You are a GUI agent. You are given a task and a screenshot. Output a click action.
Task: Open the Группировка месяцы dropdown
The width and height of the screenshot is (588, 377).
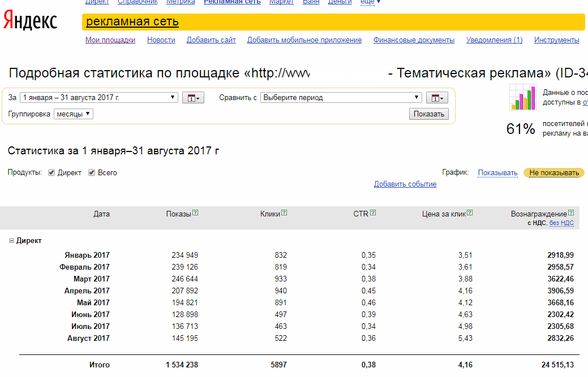coord(74,114)
